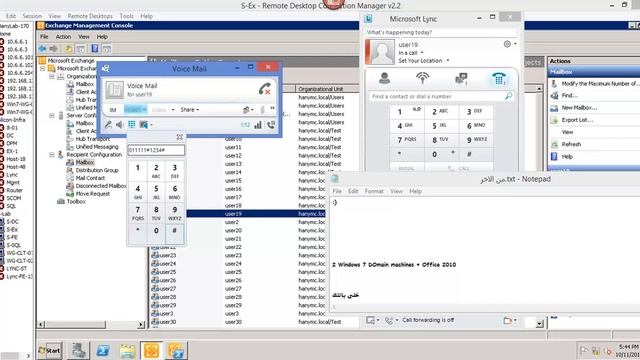640x360 pixels.
Task: Open Notepad View menu
Action: pyautogui.click(x=396, y=191)
